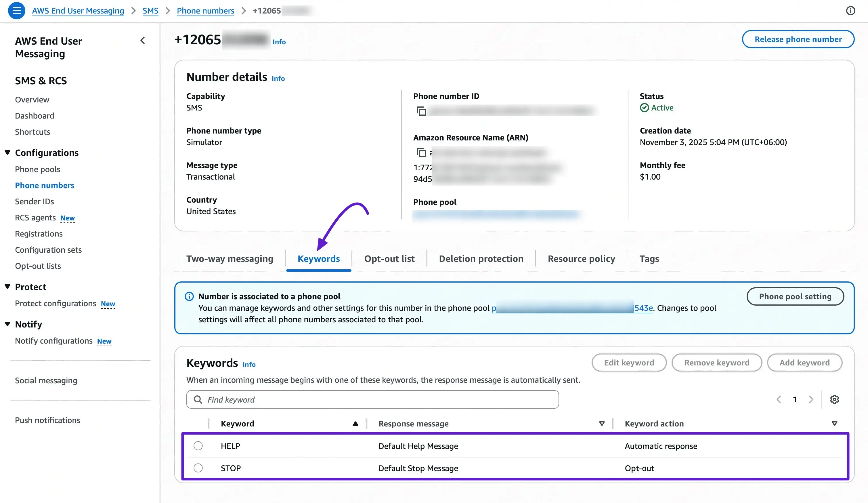This screenshot has width=868, height=503.
Task: Click the Active status check icon
Action: coord(644,108)
